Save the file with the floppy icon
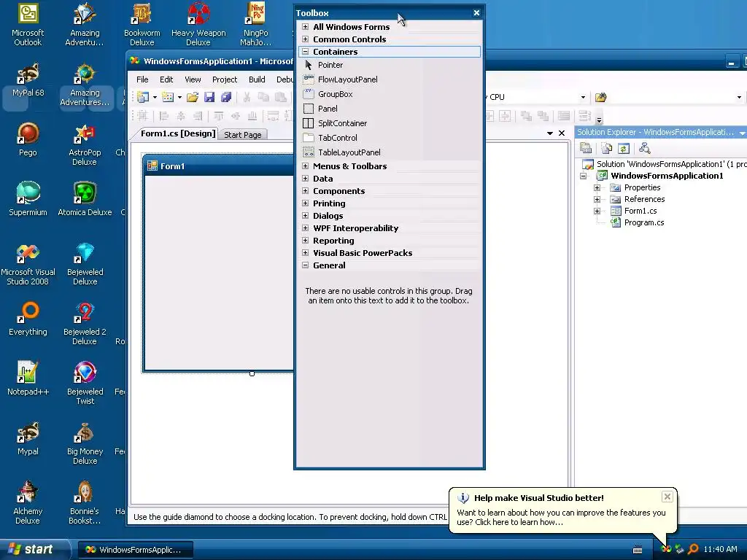Image resolution: width=747 pixels, height=560 pixels. coord(209,97)
